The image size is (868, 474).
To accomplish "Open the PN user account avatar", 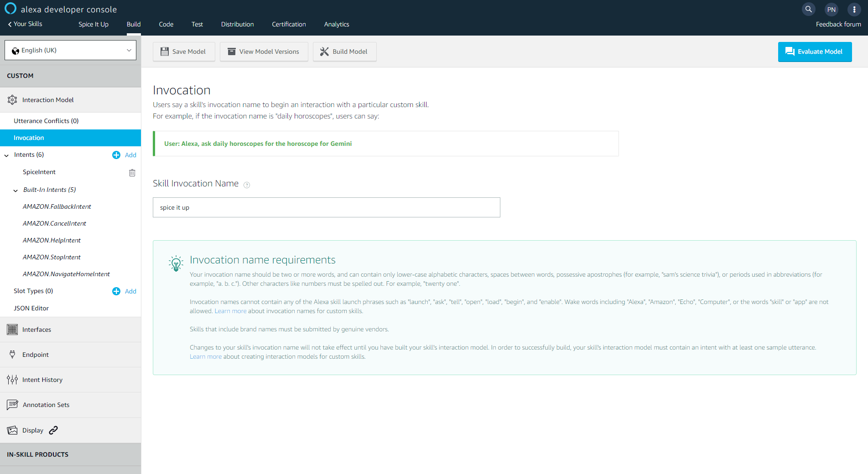I will [x=831, y=10].
